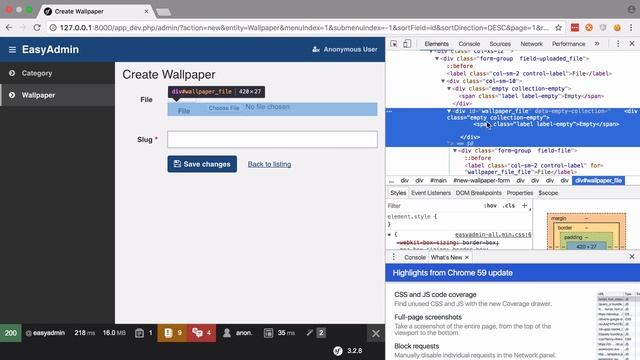The height and width of the screenshot is (360, 640).
Task: Open the drawer three-dot menu
Action: click(x=393, y=257)
